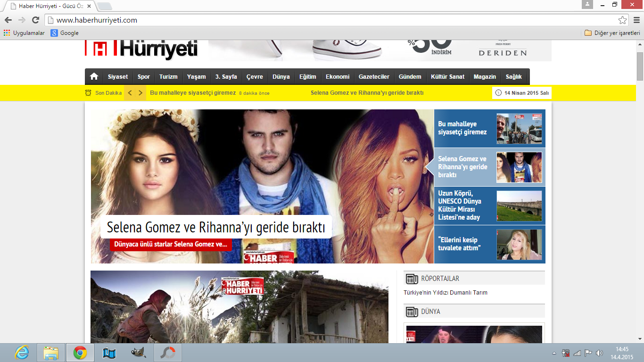Screen dimensions: 644x362
Task: Expand hidden system tray icons
Action: [554, 353]
